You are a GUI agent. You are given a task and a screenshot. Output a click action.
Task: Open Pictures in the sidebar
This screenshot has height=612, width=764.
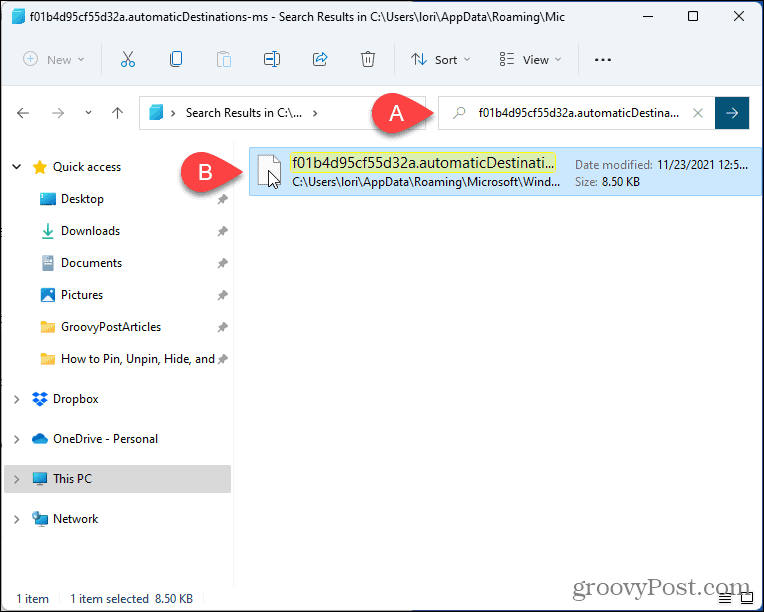(x=82, y=295)
